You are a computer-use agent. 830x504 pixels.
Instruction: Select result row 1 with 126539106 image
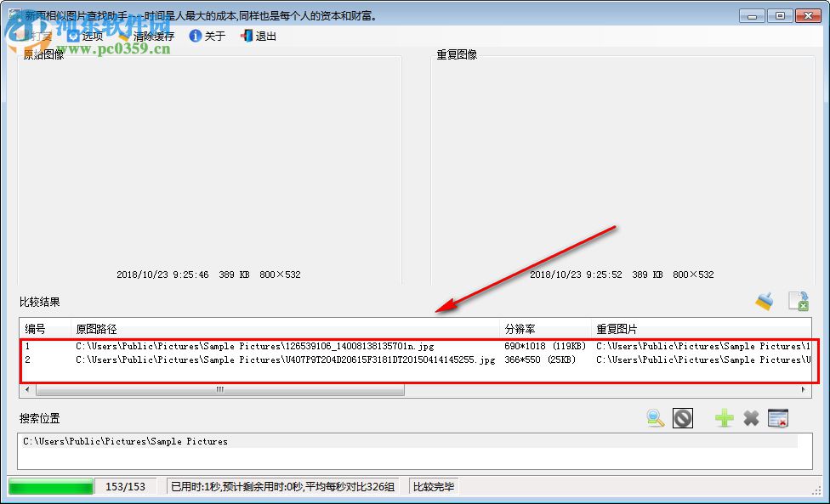pos(255,346)
